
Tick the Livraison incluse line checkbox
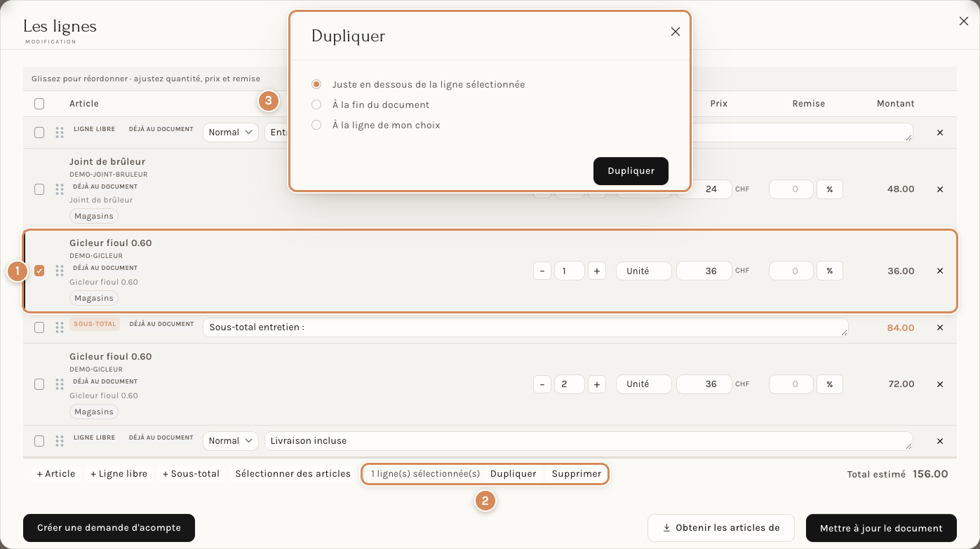[x=39, y=441]
